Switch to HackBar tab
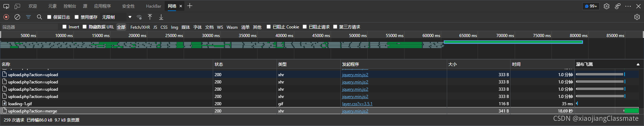Image resolution: width=644 pixels, height=126 pixels. point(154,6)
